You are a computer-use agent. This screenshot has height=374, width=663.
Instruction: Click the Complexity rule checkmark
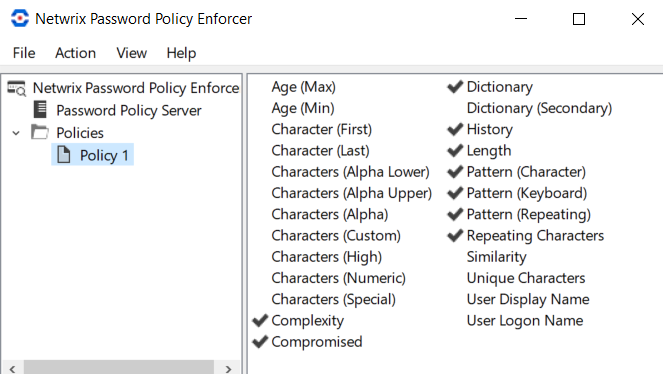click(x=260, y=320)
